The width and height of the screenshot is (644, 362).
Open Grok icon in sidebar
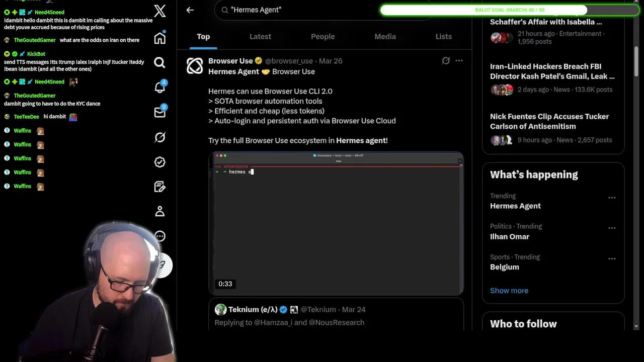pyautogui.click(x=160, y=137)
